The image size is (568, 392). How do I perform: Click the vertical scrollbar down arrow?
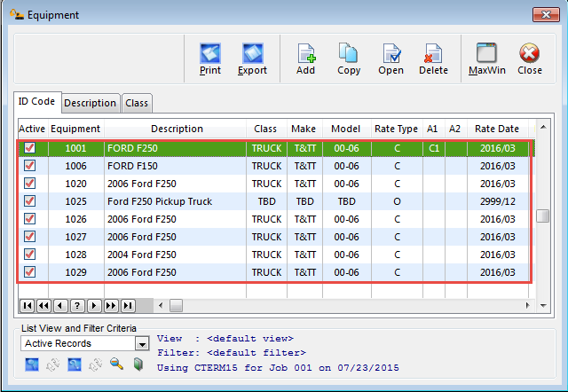[x=543, y=305]
